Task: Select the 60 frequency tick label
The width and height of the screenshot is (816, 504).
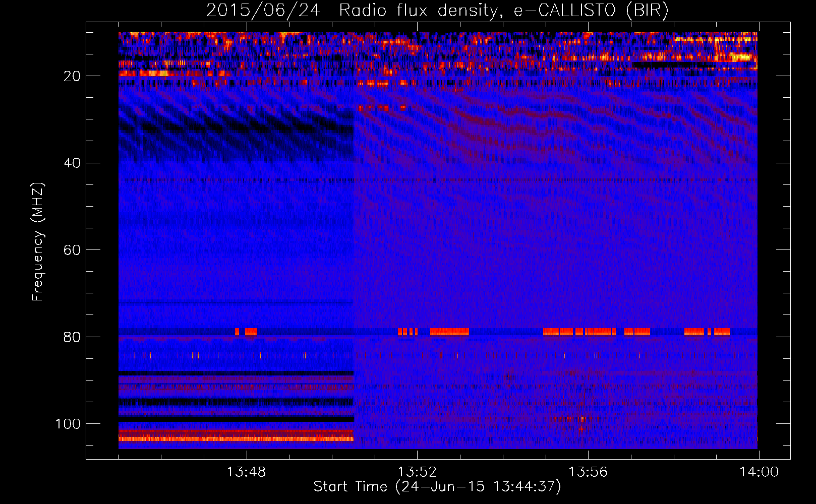Action: click(72, 250)
